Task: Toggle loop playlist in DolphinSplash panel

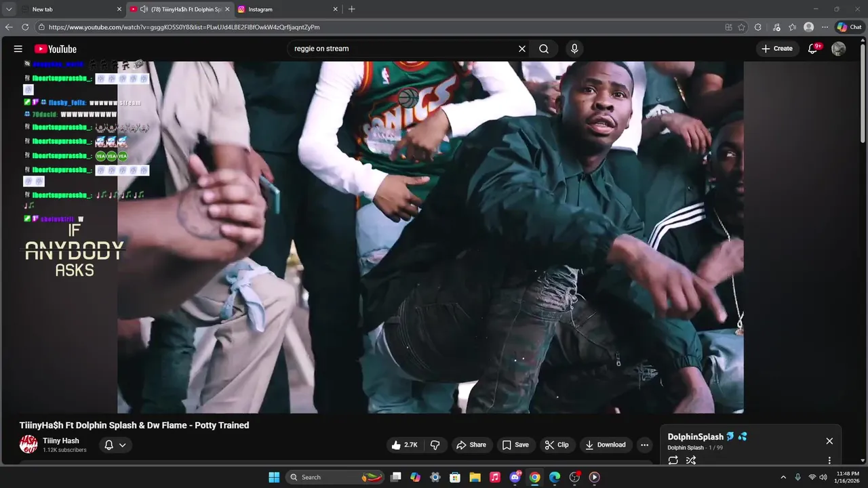Action: click(673, 460)
